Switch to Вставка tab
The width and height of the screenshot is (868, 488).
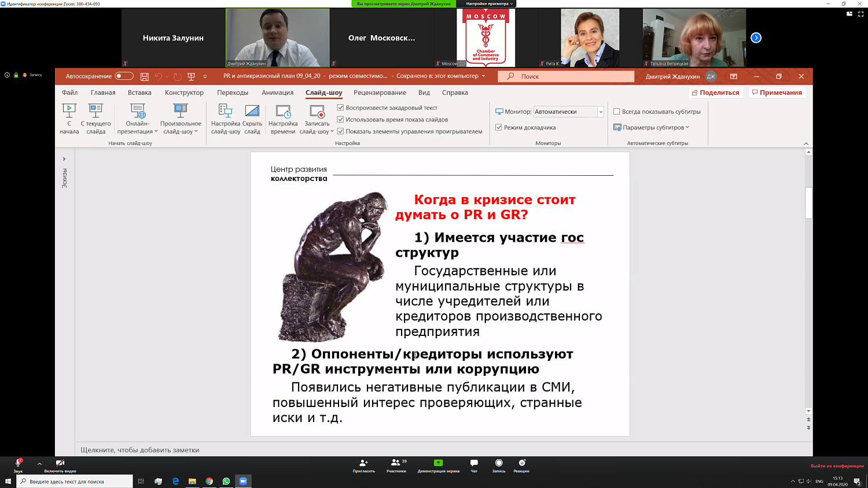(139, 93)
